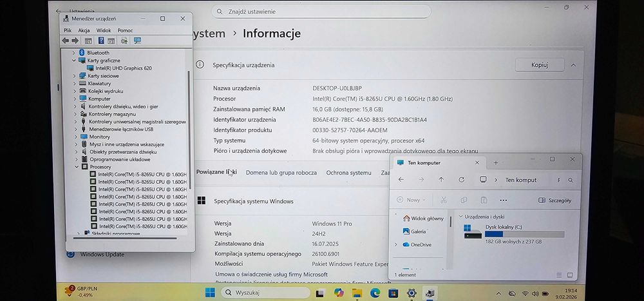Collapse the Procesory category
Viewport: 644px width, 301px height.
(77, 167)
